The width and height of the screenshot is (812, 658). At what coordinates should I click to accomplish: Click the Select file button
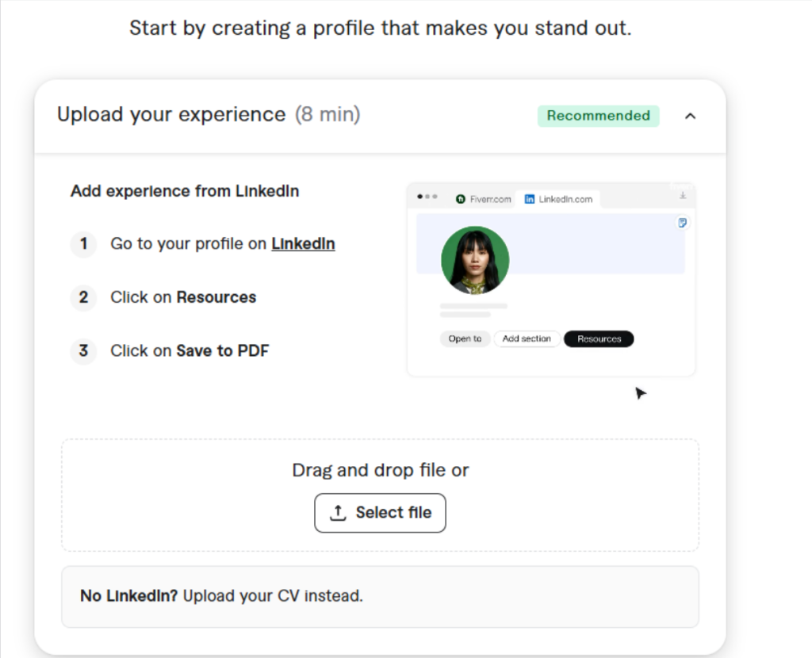[380, 512]
